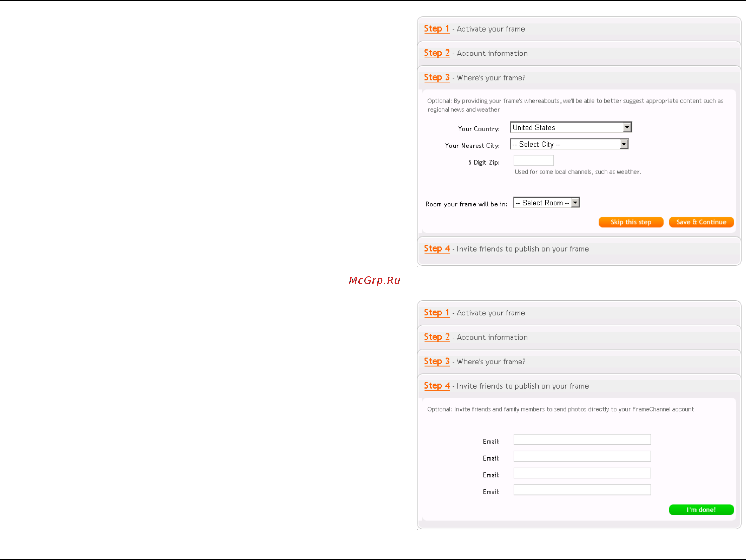Image resolution: width=746 pixels, height=560 pixels.
Task: Click the second Email input field
Action: pyautogui.click(x=582, y=456)
